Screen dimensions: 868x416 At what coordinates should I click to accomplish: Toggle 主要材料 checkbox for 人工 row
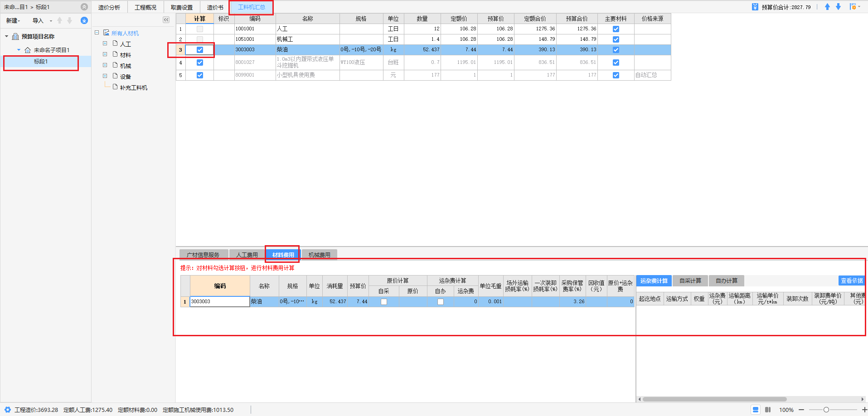616,29
